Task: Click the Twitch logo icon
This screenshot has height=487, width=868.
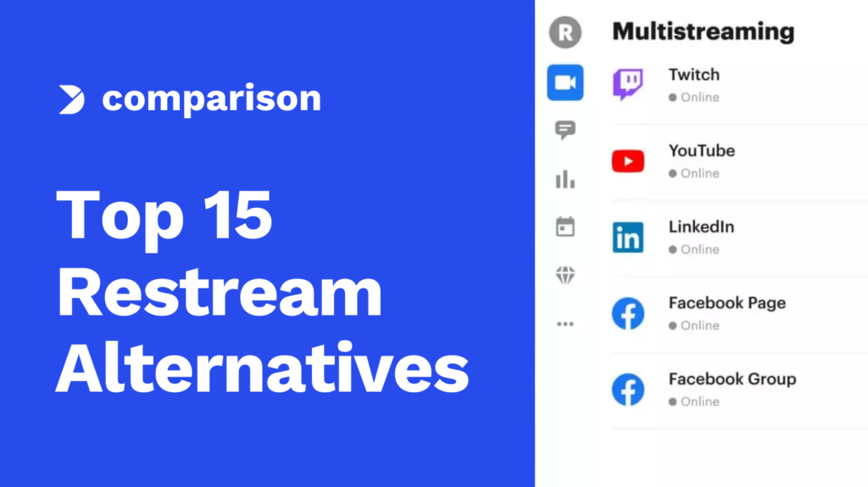Action: click(628, 84)
